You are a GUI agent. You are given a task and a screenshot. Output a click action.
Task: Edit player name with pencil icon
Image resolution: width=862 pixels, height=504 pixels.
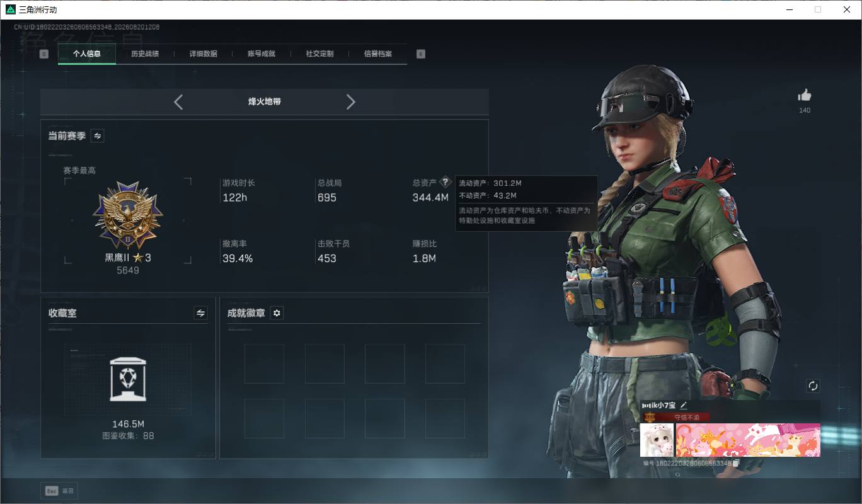(x=684, y=406)
